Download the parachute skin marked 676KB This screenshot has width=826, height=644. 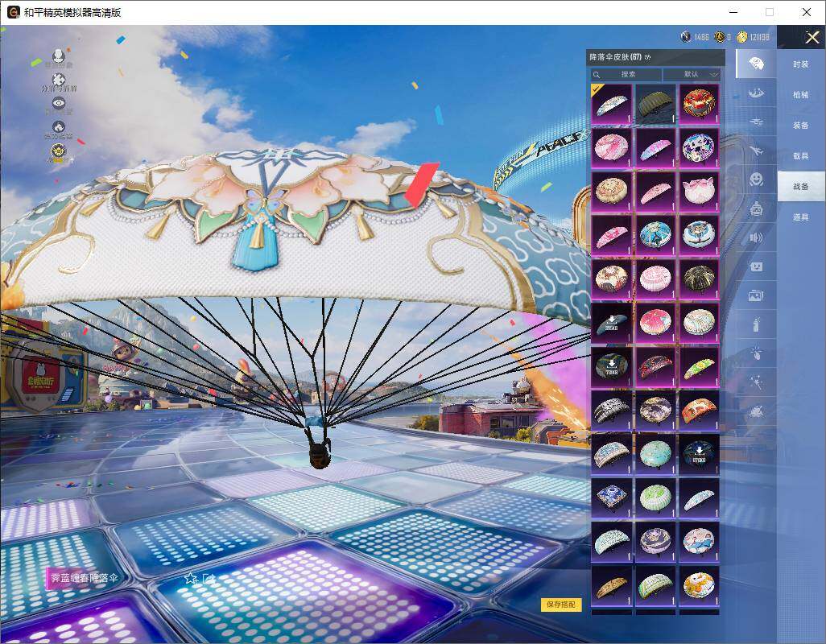[x=699, y=453]
